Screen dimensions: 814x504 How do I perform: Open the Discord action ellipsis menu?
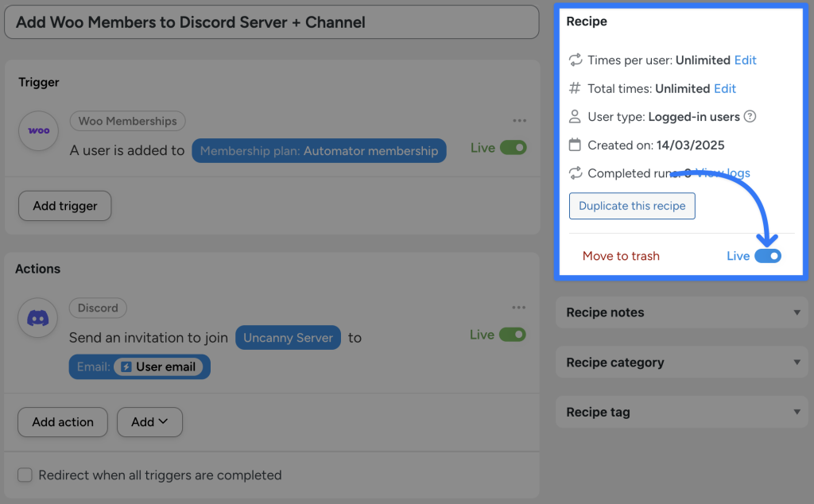[x=520, y=308]
